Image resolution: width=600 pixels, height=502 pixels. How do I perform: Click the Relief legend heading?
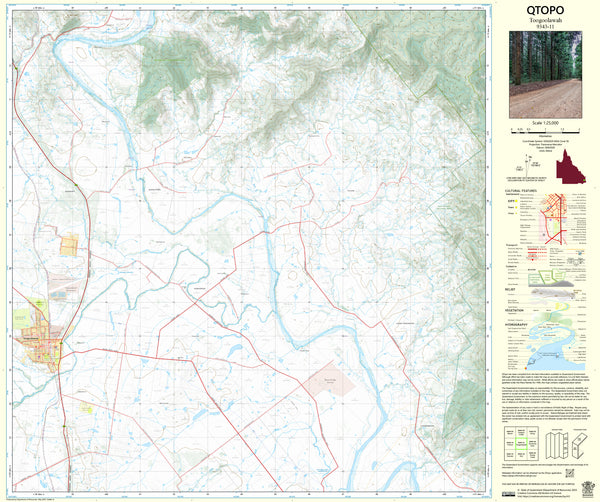510,289
